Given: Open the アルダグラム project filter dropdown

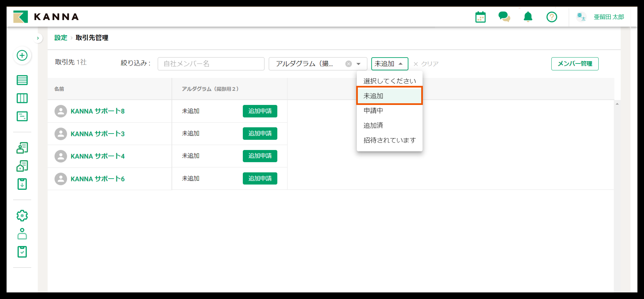Looking at the screenshot, I should (358, 64).
